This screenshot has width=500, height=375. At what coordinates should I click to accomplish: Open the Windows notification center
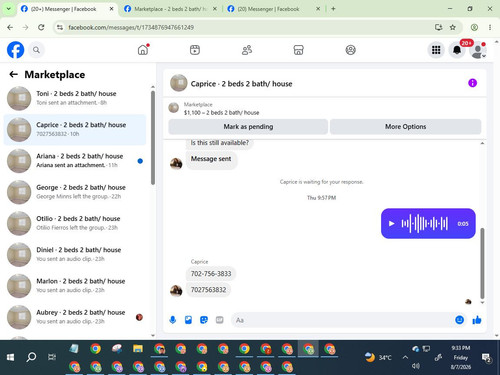486,358
